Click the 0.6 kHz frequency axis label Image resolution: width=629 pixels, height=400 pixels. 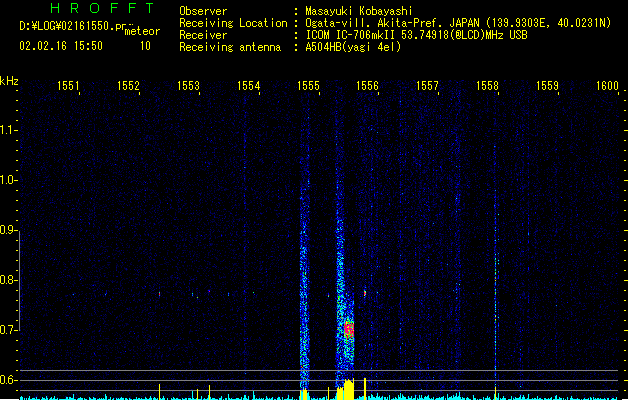[8, 380]
